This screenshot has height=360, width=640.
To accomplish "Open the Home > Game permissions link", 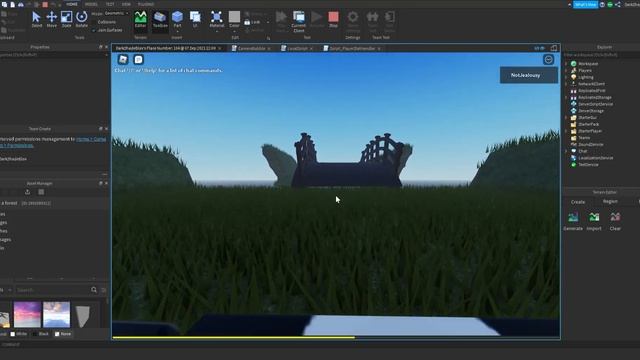I will tap(91, 139).
